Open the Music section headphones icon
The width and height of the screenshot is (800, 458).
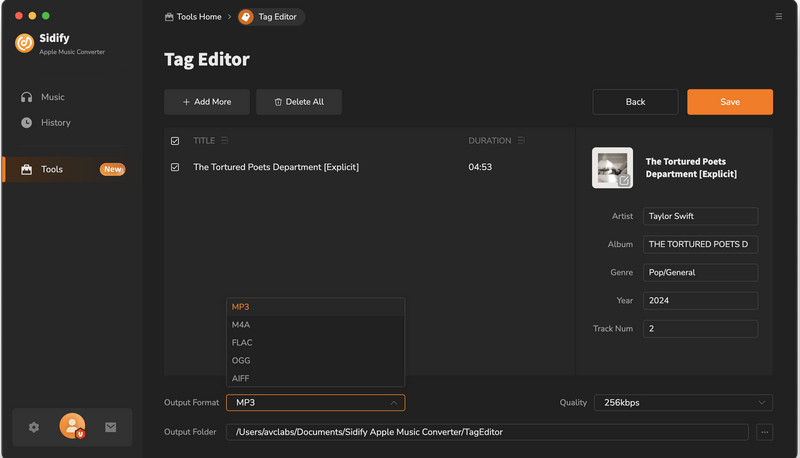click(x=27, y=97)
